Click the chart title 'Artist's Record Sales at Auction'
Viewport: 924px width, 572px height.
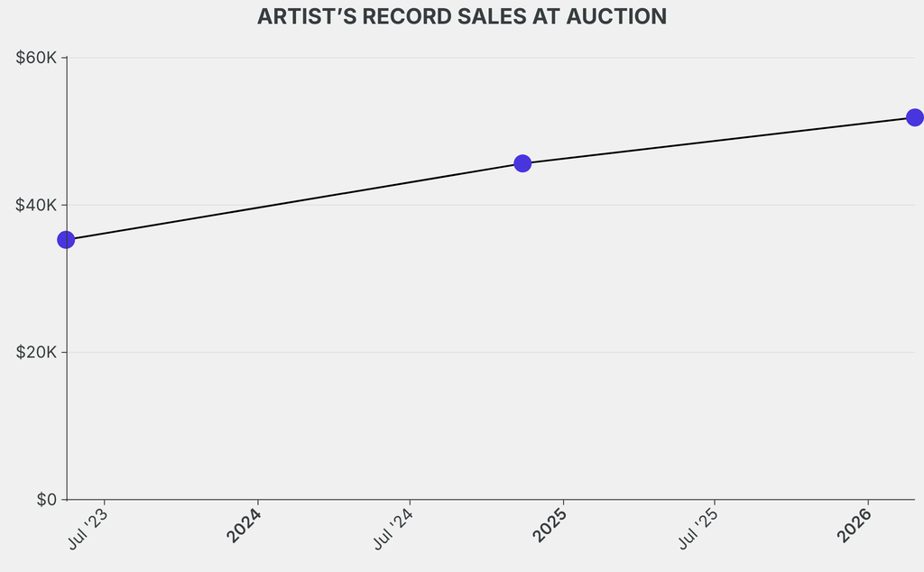(x=462, y=17)
